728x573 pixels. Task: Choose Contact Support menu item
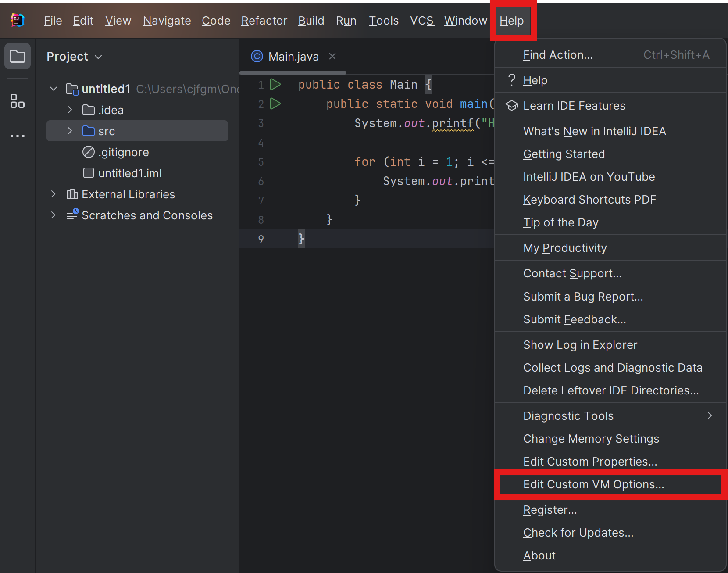tap(610, 273)
